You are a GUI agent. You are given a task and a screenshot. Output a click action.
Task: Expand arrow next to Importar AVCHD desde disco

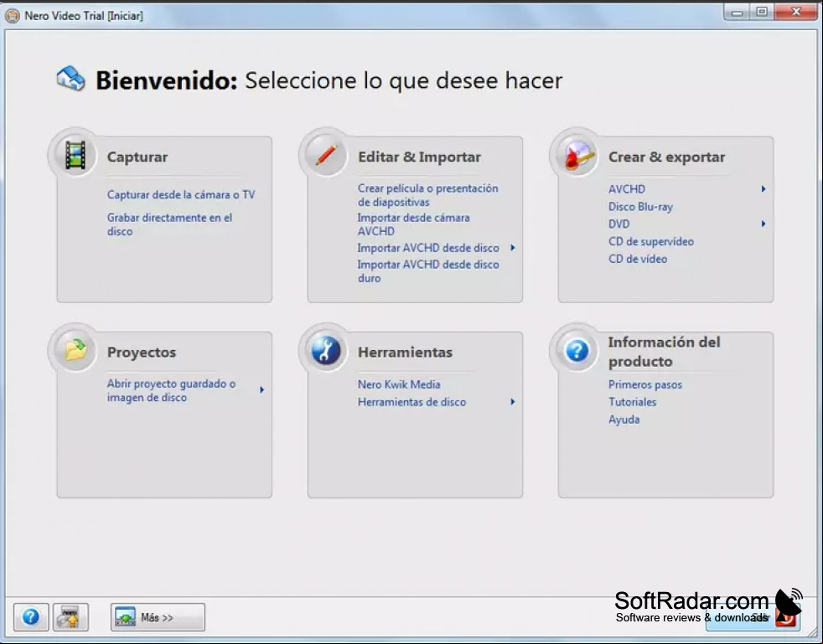(x=513, y=248)
